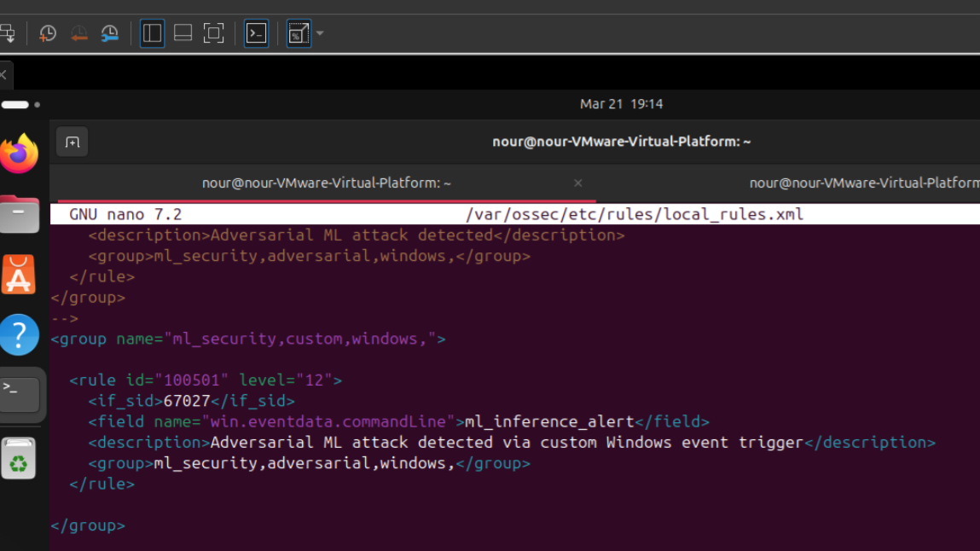Revert the VM to previous snapshot
Screen dimensions: 980x551
[79, 34]
